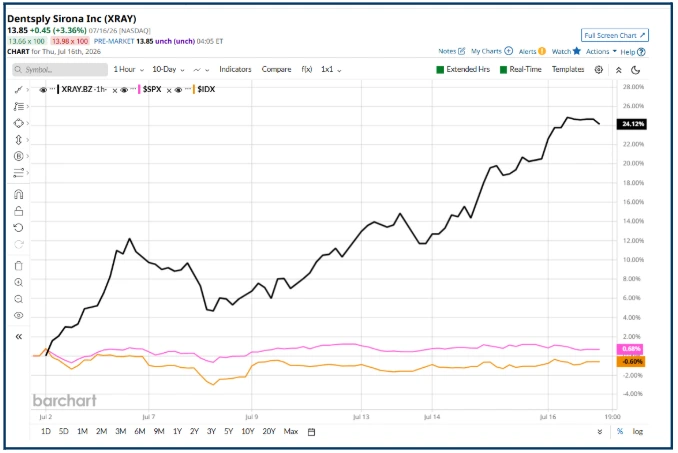Open the chart type line dropdown
The height and width of the screenshot is (453, 678).
tap(201, 70)
